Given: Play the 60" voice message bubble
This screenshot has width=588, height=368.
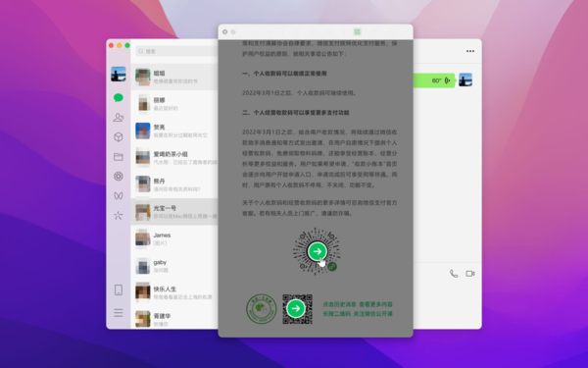Looking at the screenshot, I should 434,80.
